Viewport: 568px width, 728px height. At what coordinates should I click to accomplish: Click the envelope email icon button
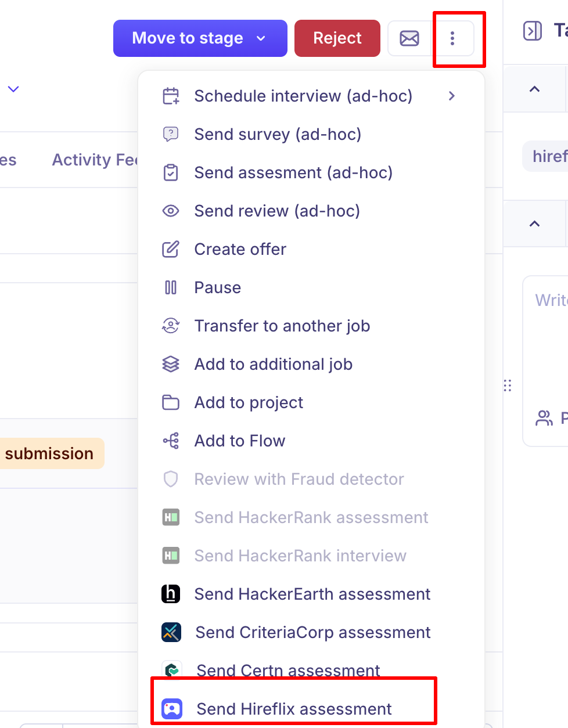tap(409, 38)
